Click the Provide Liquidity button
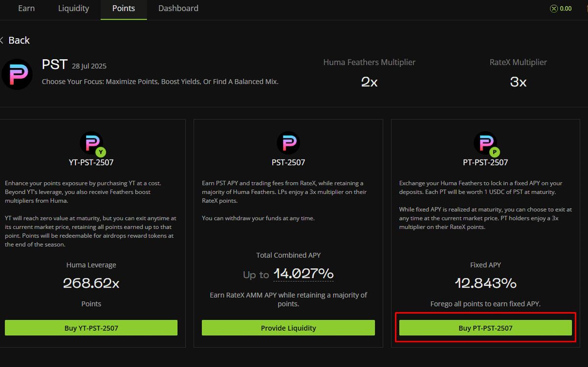The width and height of the screenshot is (588, 367). click(288, 328)
